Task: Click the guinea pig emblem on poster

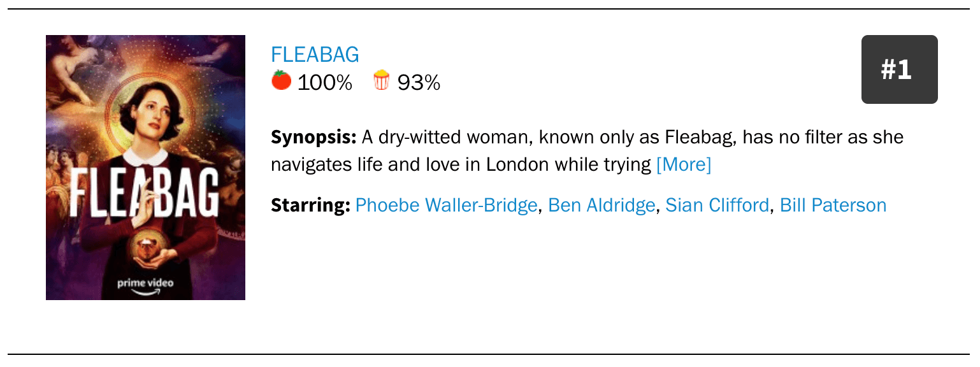Action: point(145,247)
